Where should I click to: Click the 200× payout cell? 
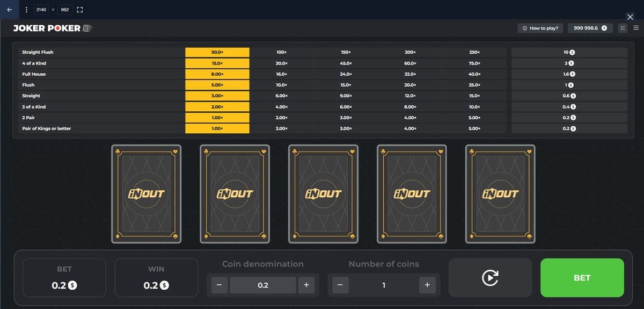coord(410,52)
